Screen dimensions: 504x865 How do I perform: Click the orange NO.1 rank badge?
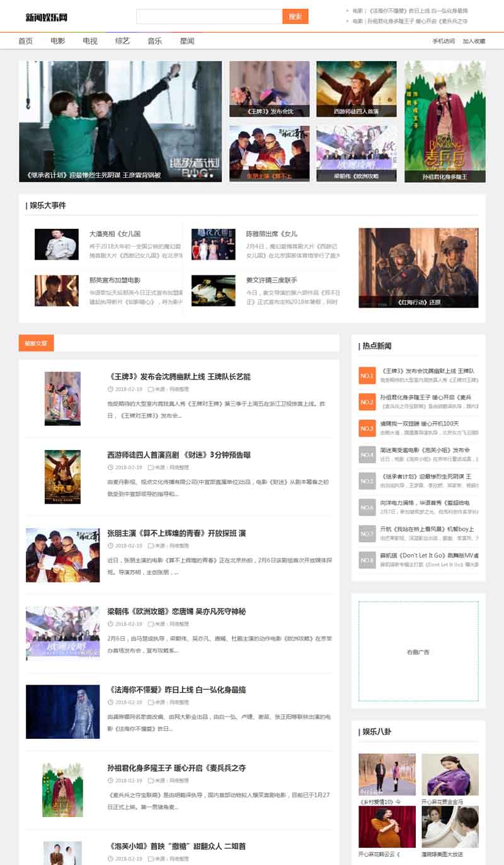coord(367,376)
